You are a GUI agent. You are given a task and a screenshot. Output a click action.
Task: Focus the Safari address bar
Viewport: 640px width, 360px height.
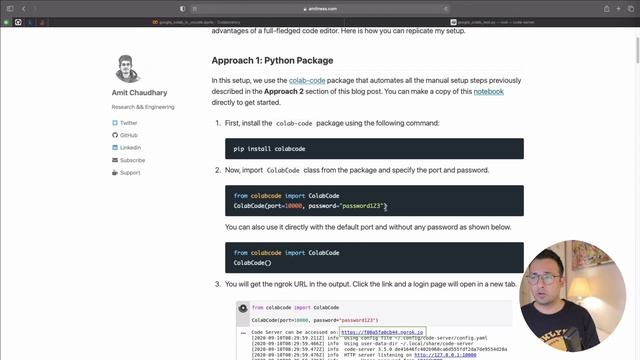pyautogui.click(x=320, y=9)
